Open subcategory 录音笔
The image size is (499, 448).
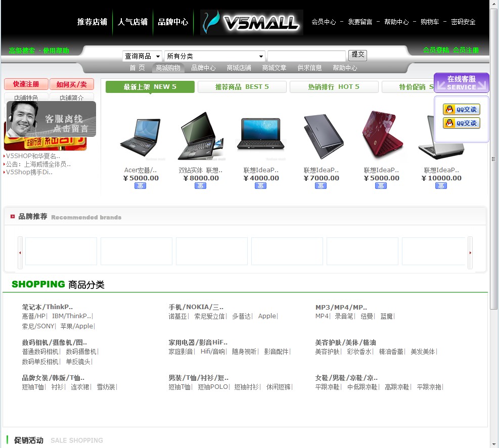[344, 316]
